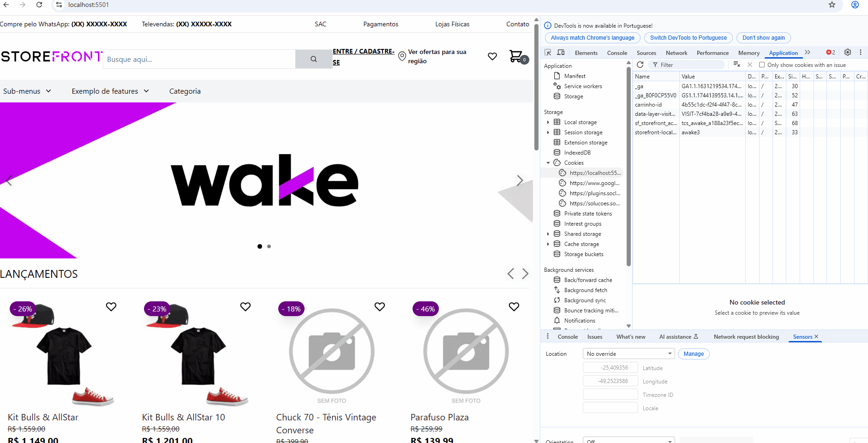The width and height of the screenshot is (868, 443).
Task: Toggle the device toolbar icon in DevTools
Action: tap(561, 53)
